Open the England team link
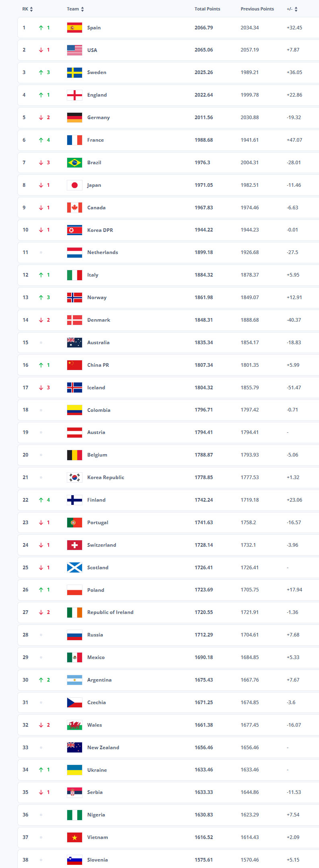This screenshot has height=868, width=319. tap(97, 95)
